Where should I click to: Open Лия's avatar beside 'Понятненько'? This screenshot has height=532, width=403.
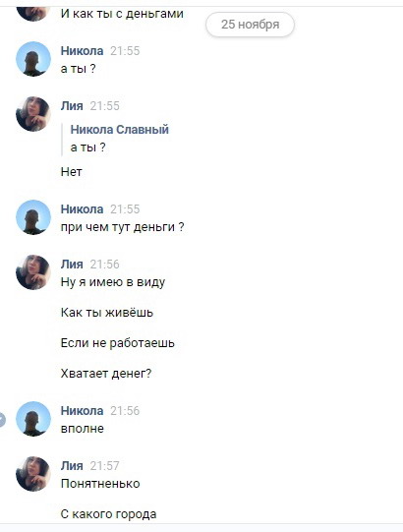(x=33, y=474)
